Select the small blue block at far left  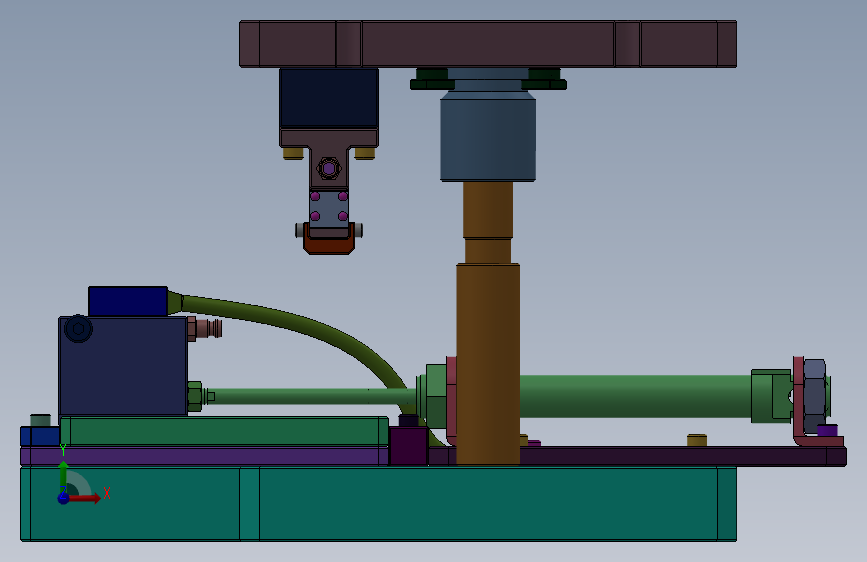coord(40,436)
